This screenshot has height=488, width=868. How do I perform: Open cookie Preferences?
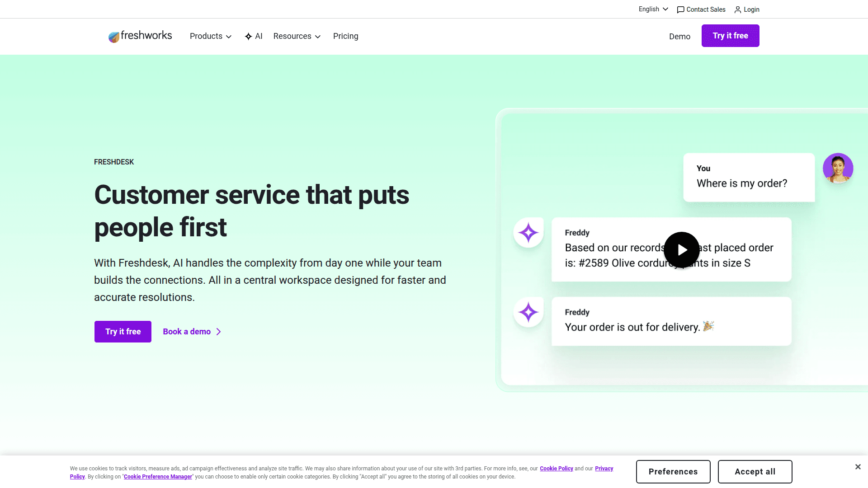[x=673, y=472]
